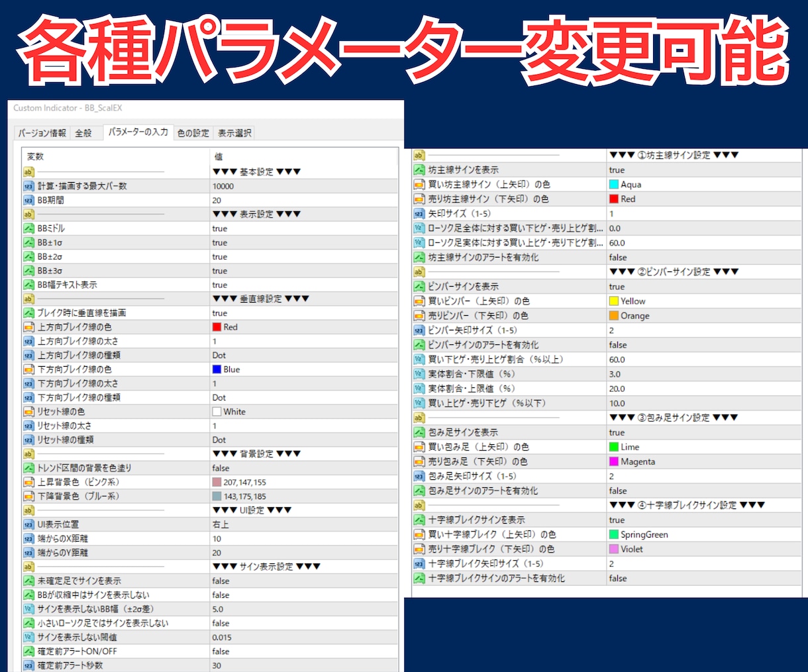Edit the BB期間 value 20
This screenshot has height=672, width=808.
[x=217, y=200]
